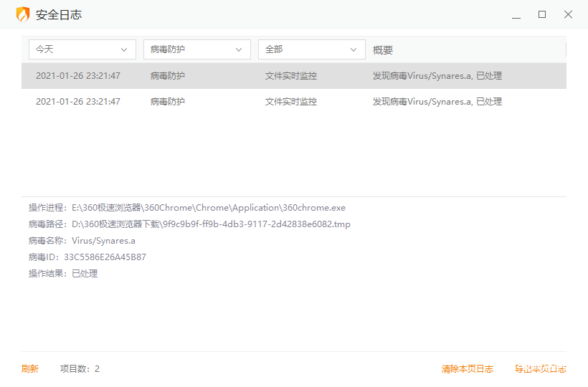The image size is (588, 387).
Task: Select the second log entry's timestamp
Action: [78, 102]
